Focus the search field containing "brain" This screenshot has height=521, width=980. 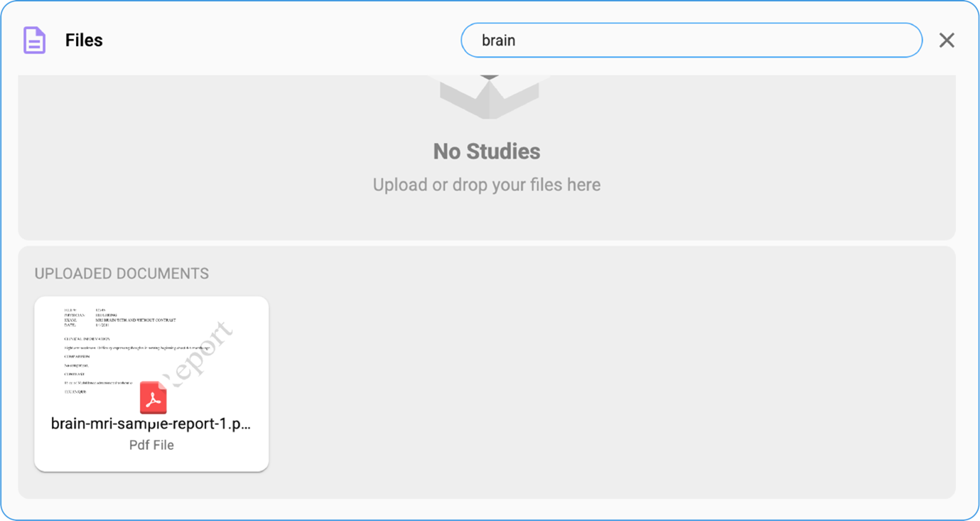[x=691, y=41]
